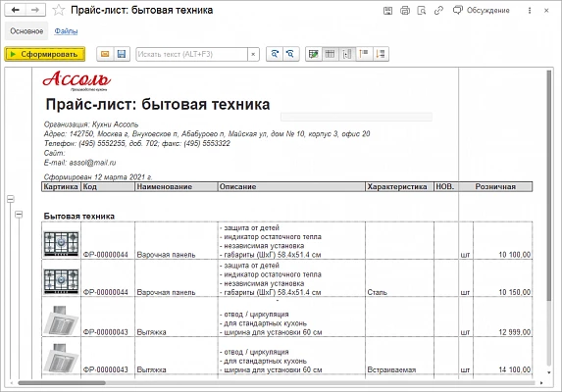Open the Файлы link
The width and height of the screenshot is (562, 392).
[66, 31]
